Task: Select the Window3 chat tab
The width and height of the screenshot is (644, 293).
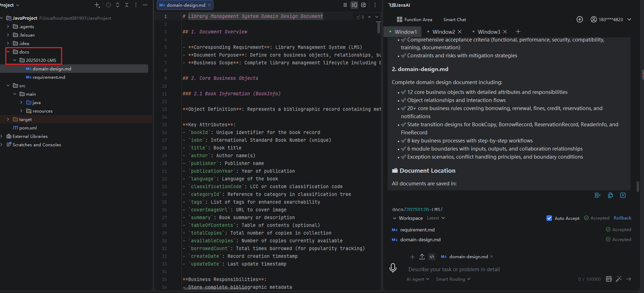Action: [489, 32]
